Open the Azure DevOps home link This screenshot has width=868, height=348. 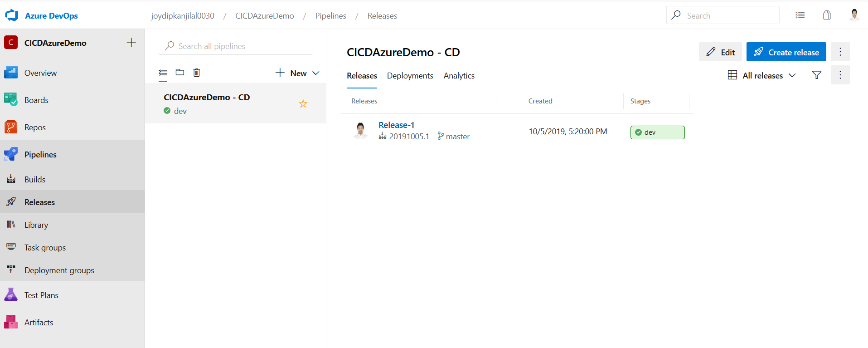51,16
